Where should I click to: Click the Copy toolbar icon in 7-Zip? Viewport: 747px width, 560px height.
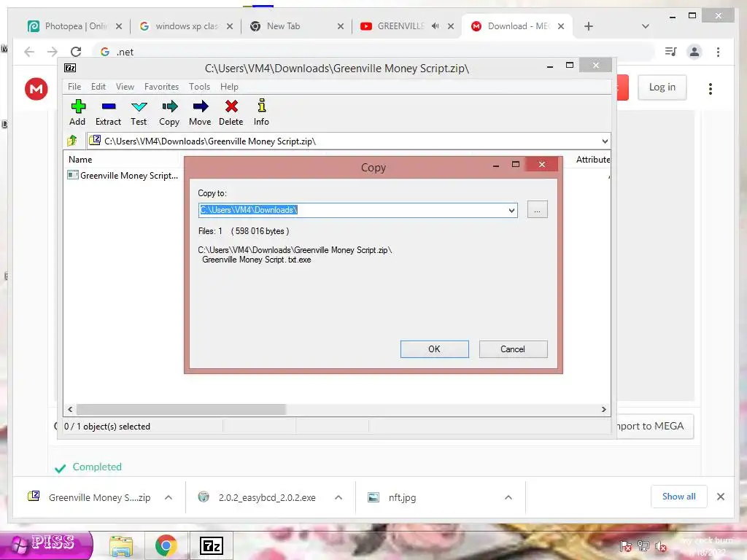[x=169, y=112]
